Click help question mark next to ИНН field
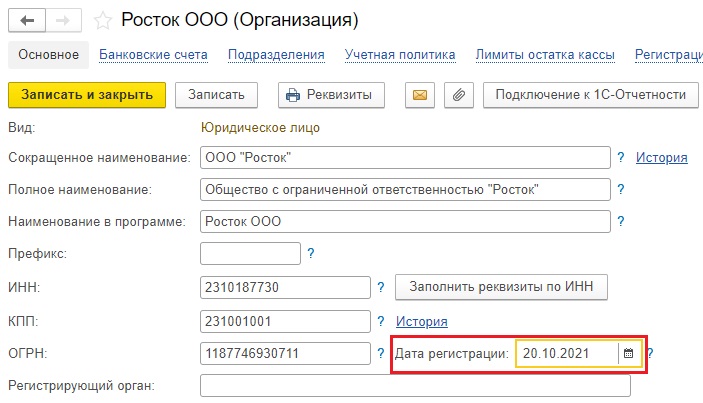The image size is (703, 403). click(381, 287)
